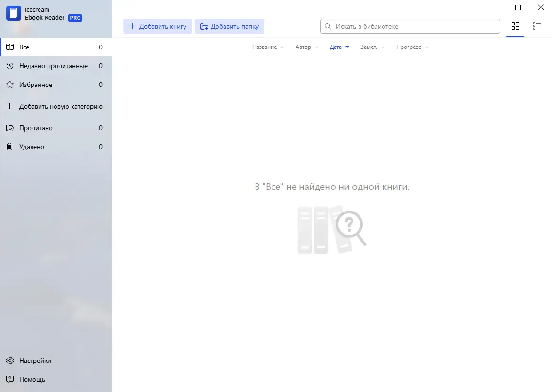Click the no books found message
Image resolution: width=552 pixels, height=392 pixels.
coord(332,187)
